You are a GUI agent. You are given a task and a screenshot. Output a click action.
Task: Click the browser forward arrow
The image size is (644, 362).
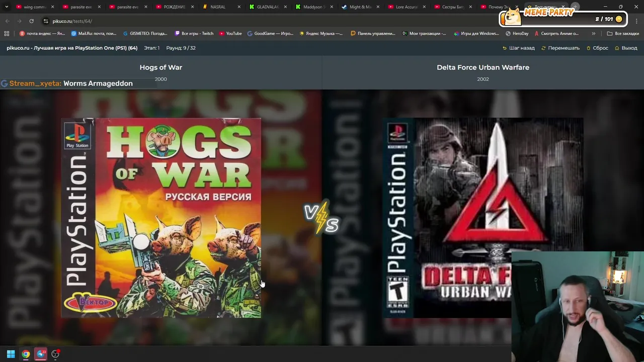[19, 21]
